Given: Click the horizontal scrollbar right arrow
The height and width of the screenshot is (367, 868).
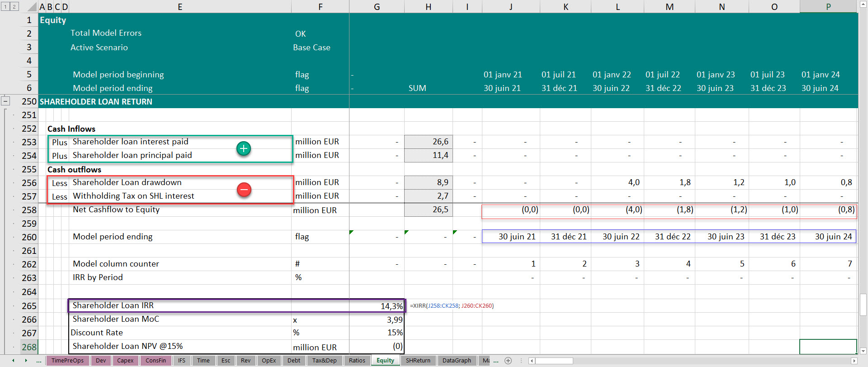Looking at the screenshot, I should [854, 361].
